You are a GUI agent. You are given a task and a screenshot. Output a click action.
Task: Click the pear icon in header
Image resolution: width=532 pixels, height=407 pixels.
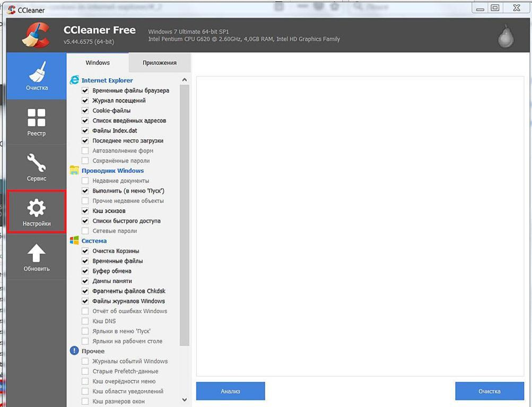[505, 36]
